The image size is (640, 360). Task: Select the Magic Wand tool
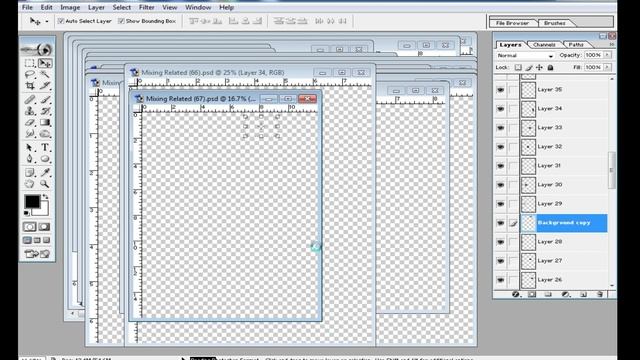pyautogui.click(x=45, y=75)
